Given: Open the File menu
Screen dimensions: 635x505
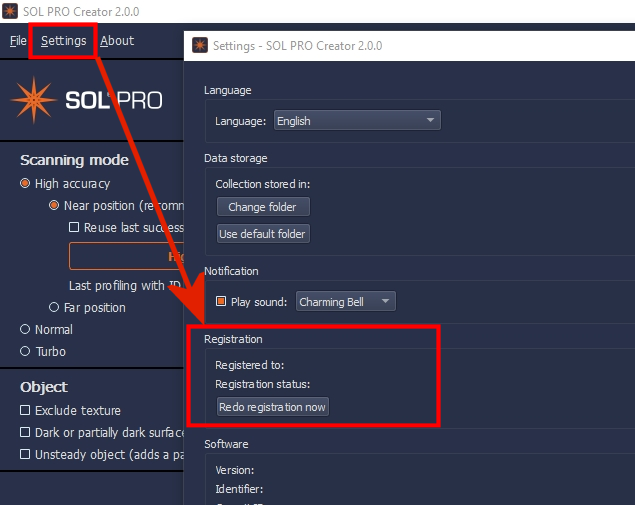Looking at the screenshot, I should click(18, 40).
